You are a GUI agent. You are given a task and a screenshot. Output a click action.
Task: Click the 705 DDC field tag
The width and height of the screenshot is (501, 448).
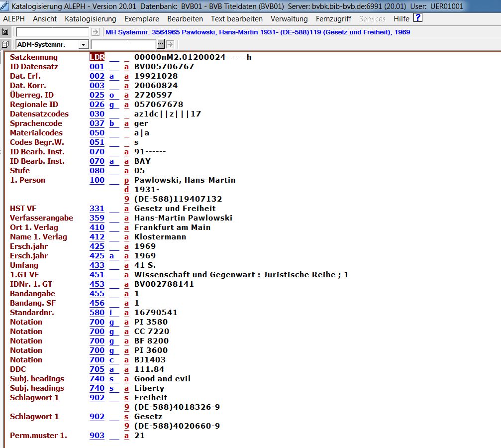tap(97, 369)
